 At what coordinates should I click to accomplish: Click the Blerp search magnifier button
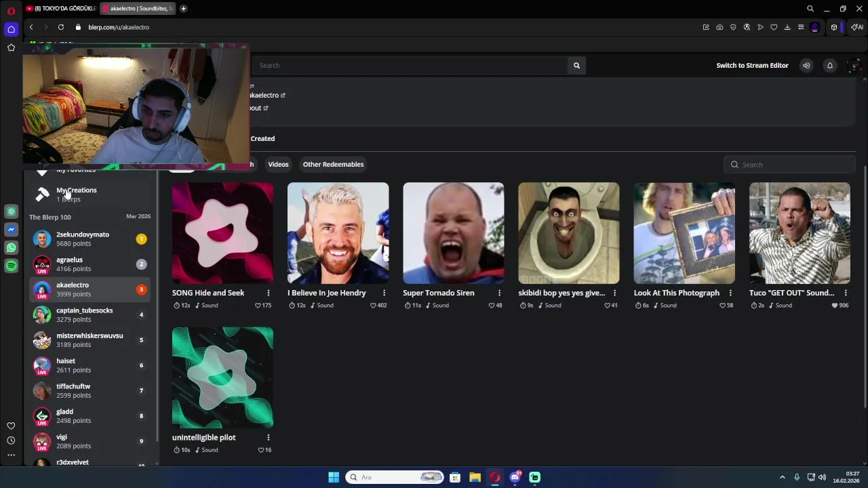[x=576, y=65]
